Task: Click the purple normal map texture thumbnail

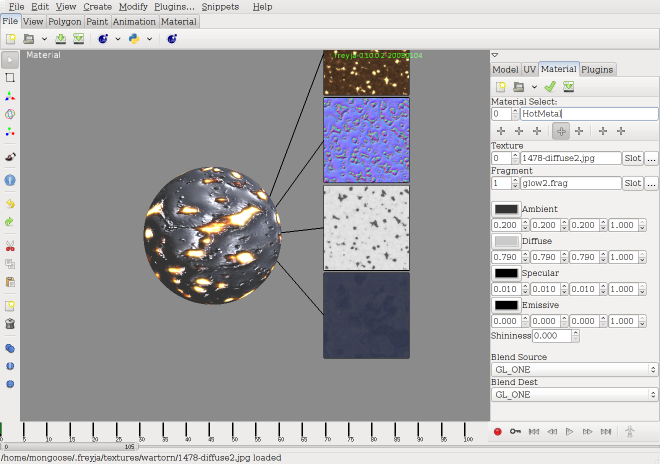Action: 366,140
